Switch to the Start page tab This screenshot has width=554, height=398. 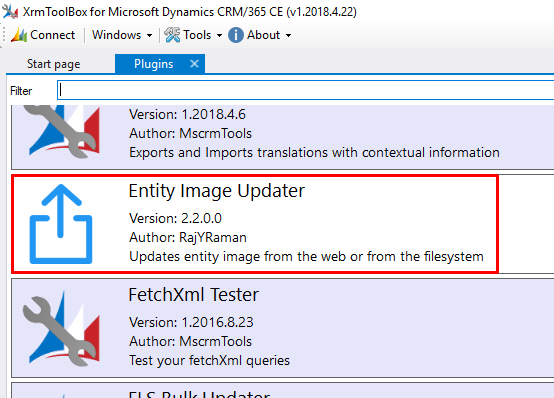point(54,64)
